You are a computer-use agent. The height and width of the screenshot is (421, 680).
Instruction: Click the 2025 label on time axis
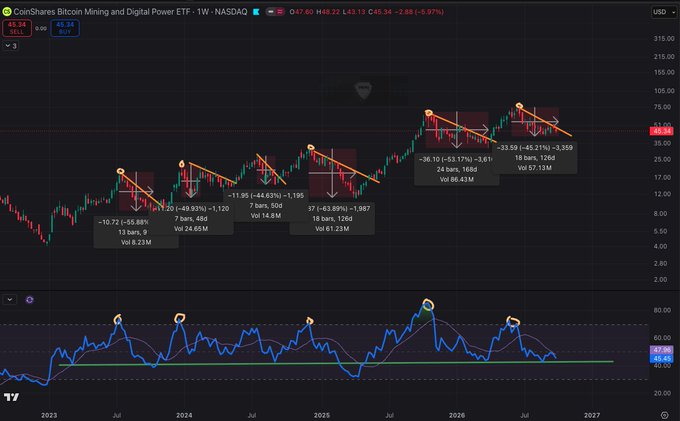[322, 415]
